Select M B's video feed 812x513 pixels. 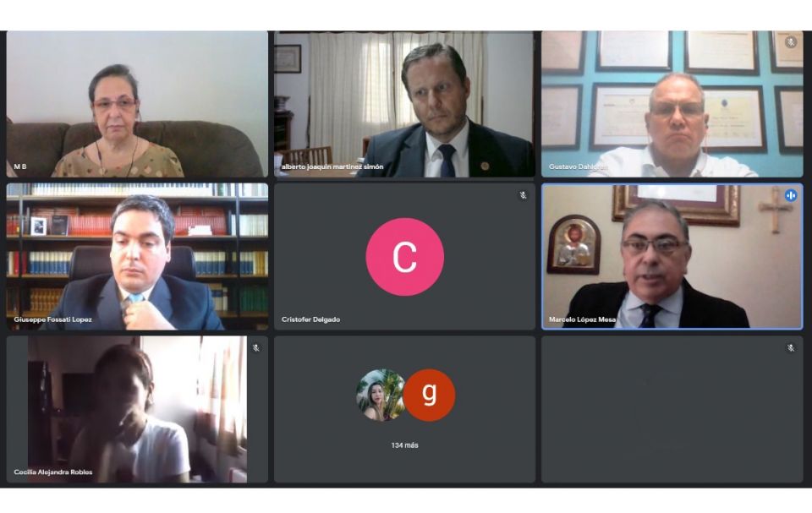(x=137, y=104)
